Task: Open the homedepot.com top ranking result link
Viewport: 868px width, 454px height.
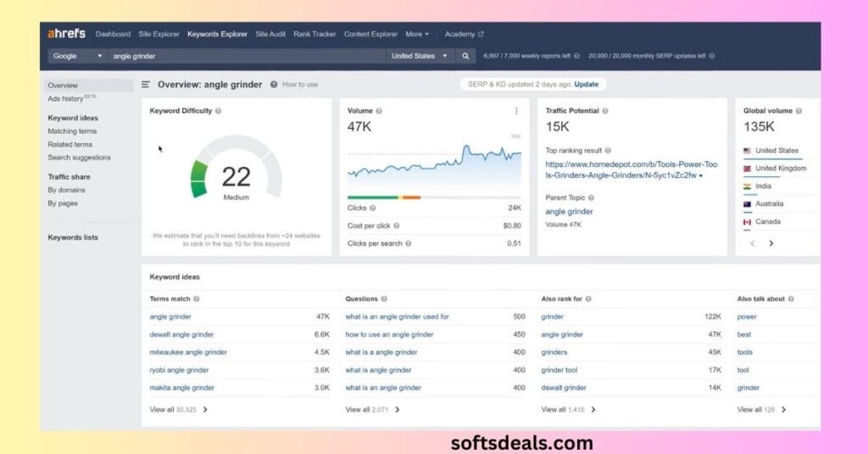Action: point(631,169)
